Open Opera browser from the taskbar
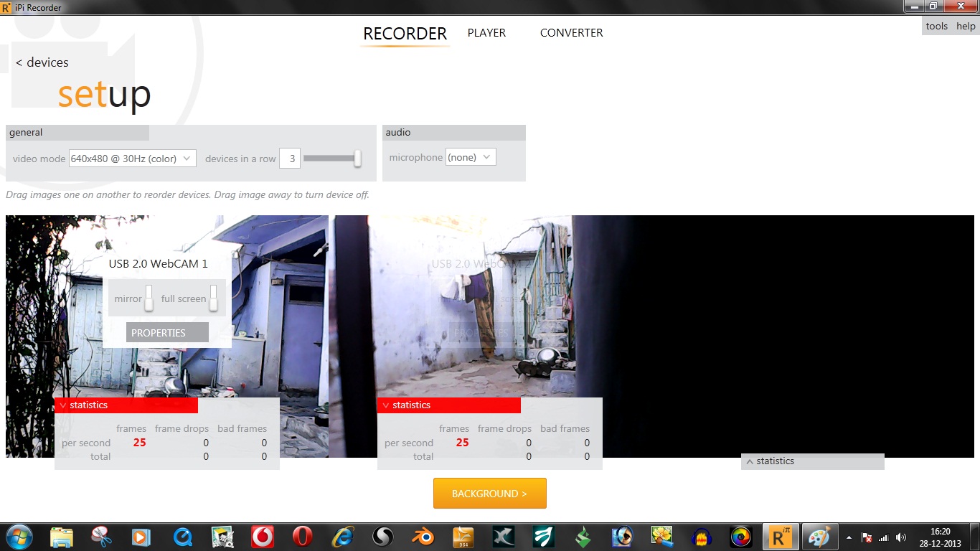Screen dimensions: 980x551 point(303,537)
